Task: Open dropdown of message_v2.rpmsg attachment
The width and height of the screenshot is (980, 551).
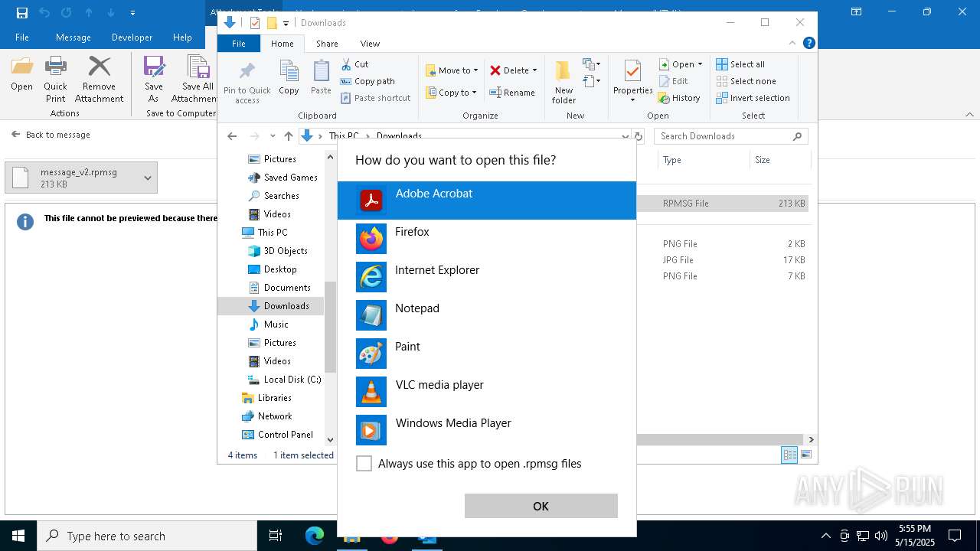Action: (x=148, y=178)
